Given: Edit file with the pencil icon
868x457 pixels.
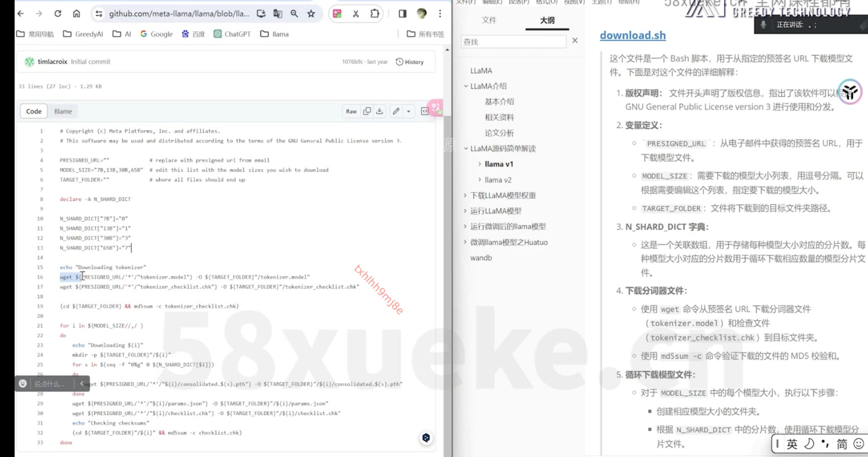Looking at the screenshot, I should 396,111.
